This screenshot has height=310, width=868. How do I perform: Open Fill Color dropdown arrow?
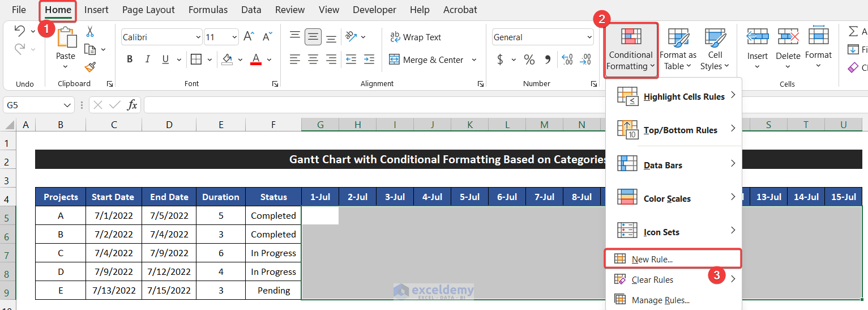tap(240, 60)
